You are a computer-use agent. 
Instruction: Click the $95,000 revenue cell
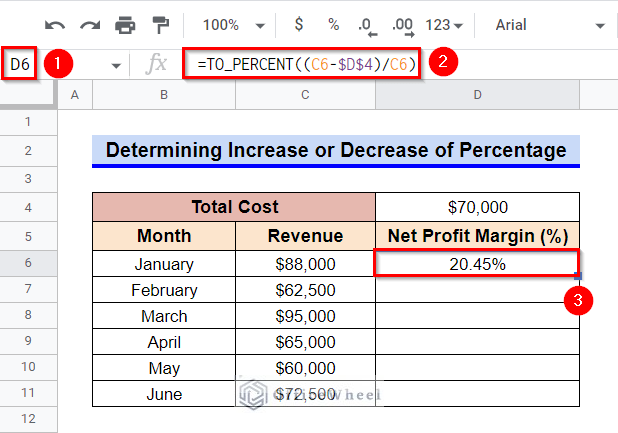pos(305,316)
